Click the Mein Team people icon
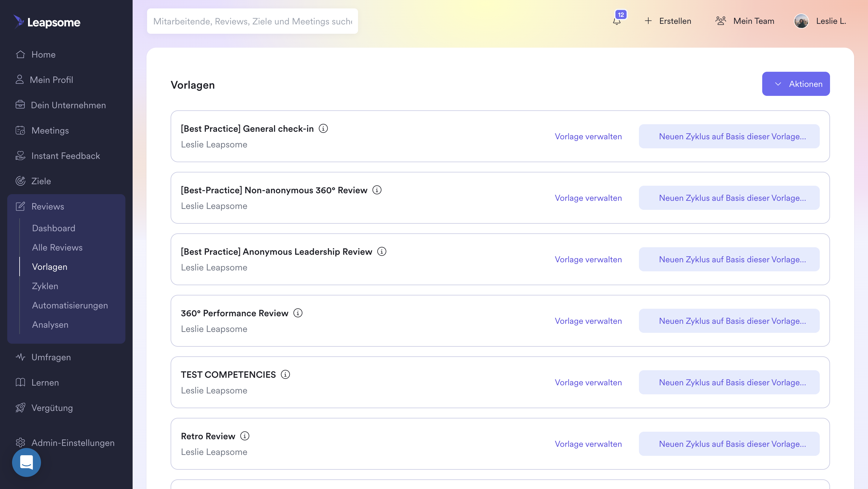Viewport: 868px width, 489px height. (x=720, y=21)
